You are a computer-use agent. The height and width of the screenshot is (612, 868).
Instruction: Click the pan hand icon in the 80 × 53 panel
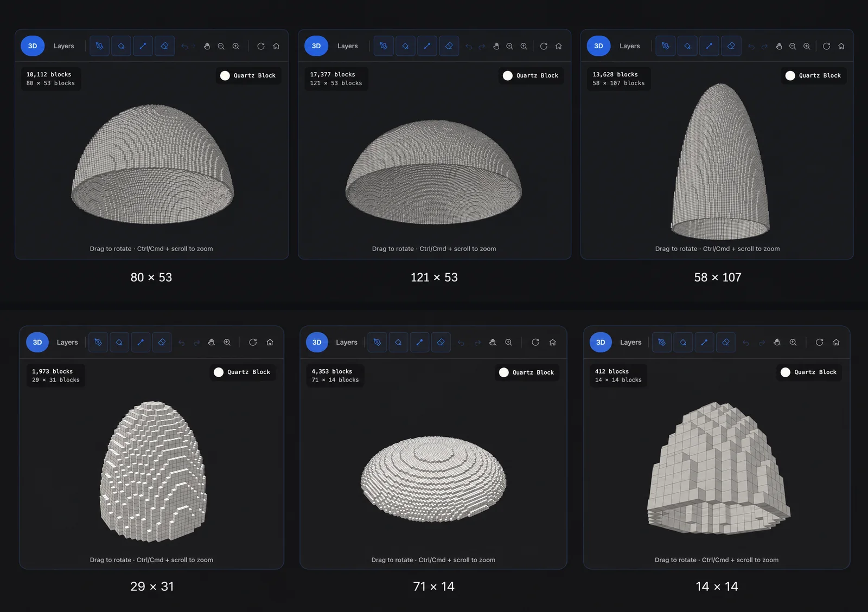207,46
